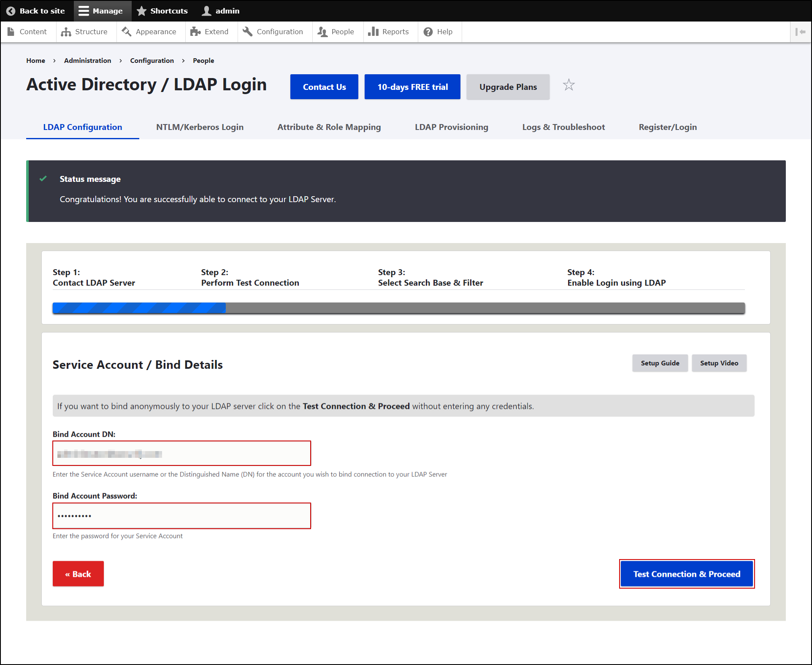Focus the Bind Account Password field
The height and width of the screenshot is (665, 812).
pyautogui.click(x=182, y=516)
